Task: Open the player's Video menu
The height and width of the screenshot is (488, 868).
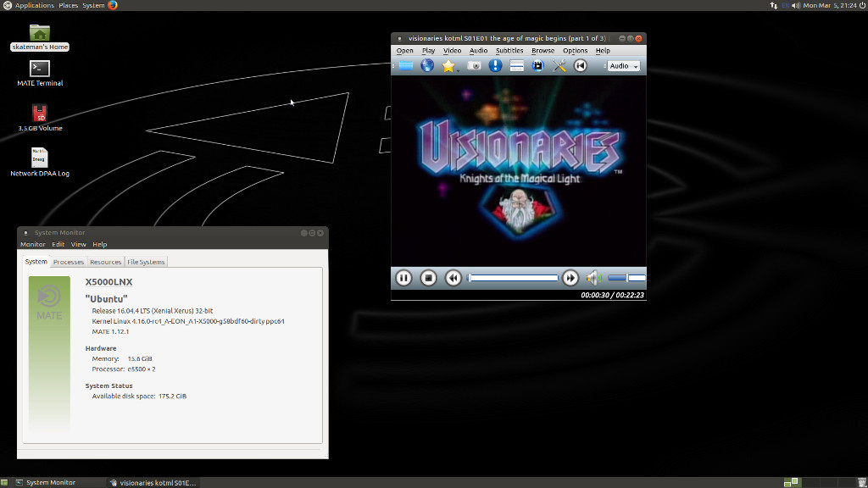Action: 452,50
